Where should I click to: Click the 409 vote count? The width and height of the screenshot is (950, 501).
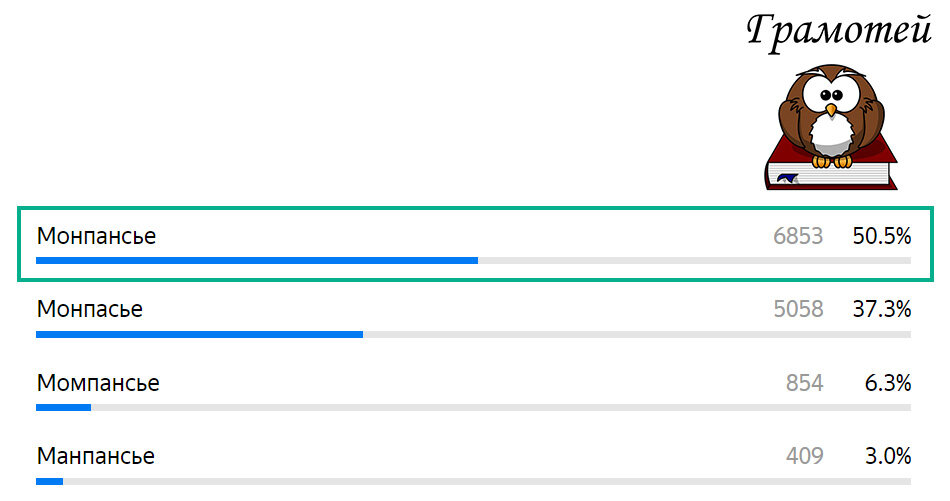point(804,457)
